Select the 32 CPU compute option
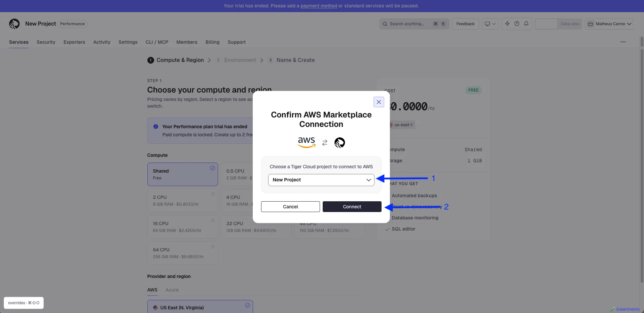This screenshot has width=644, height=313. [x=256, y=227]
